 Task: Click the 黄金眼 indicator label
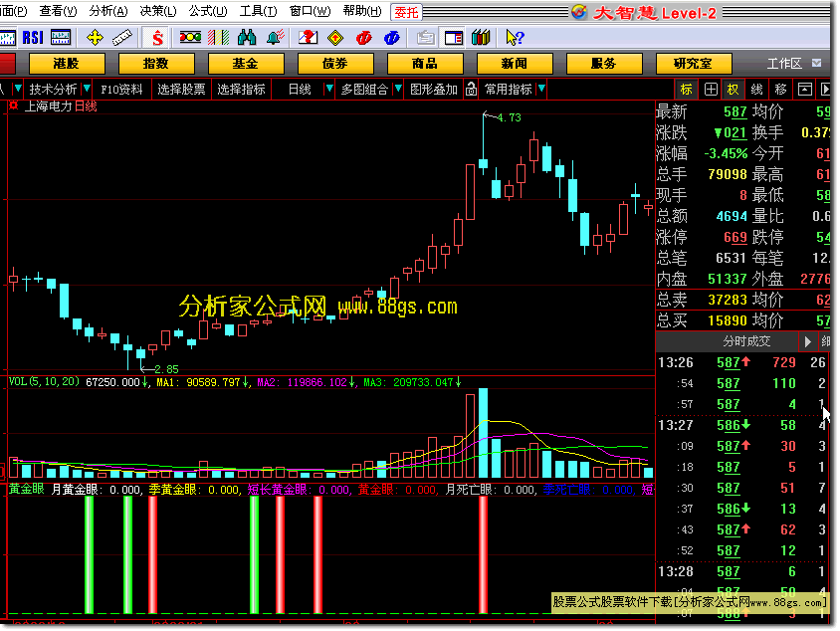pyautogui.click(x=26, y=489)
